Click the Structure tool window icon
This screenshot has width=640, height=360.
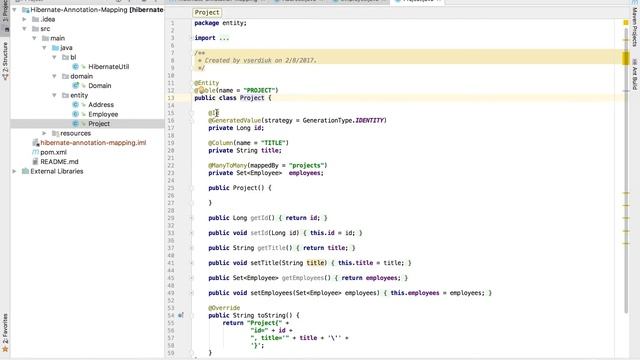(5, 77)
